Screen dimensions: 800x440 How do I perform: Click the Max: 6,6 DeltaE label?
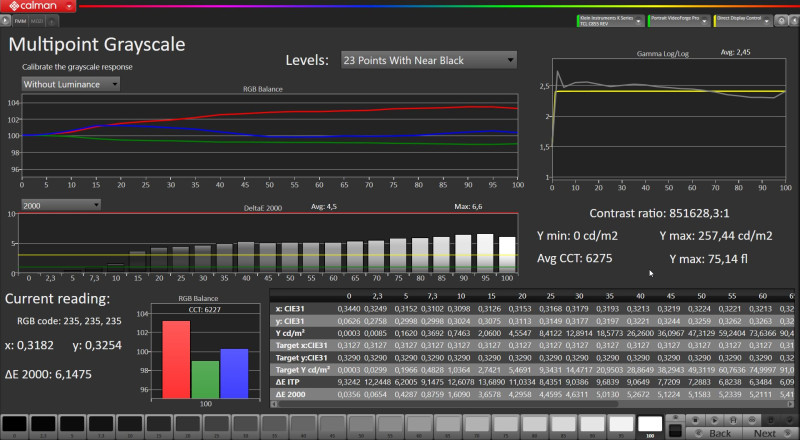[468, 207]
